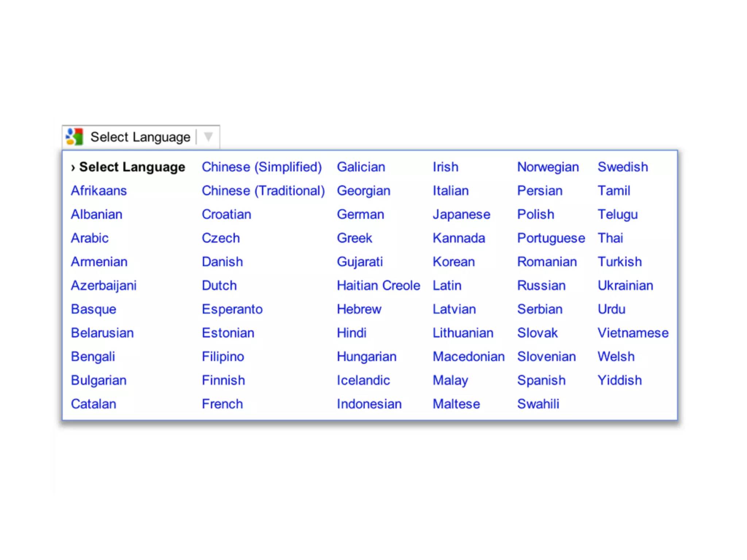This screenshot has height=560, width=747.
Task: Select Swahili from the menu
Action: coord(538,404)
